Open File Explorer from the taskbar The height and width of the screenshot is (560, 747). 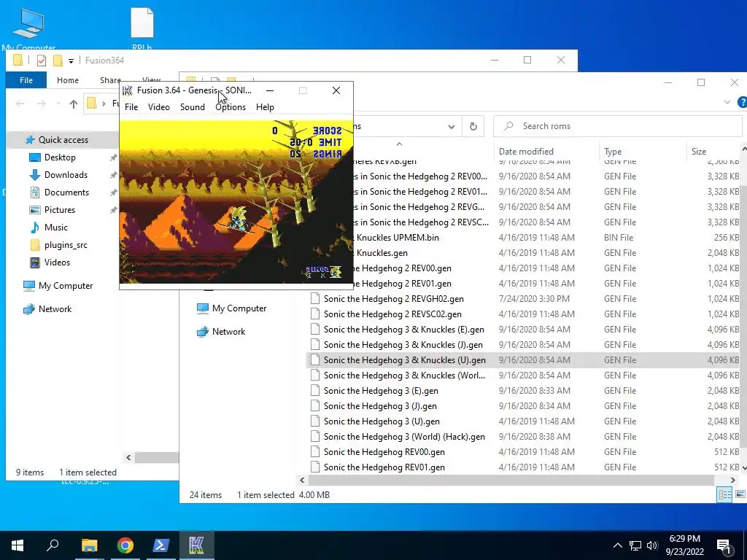(x=89, y=545)
